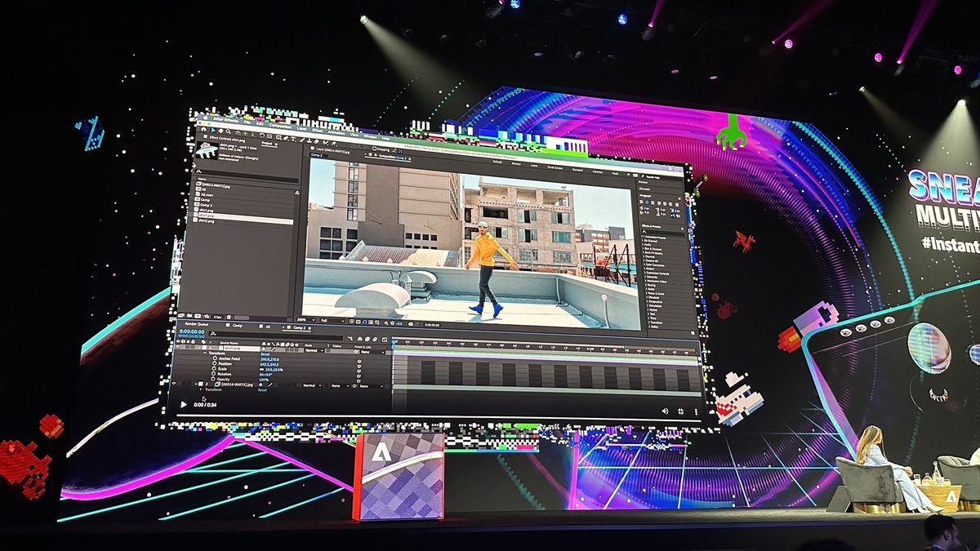This screenshot has height=551, width=980.
Task: Open the Comp 3 timeline tab
Action: [x=299, y=327]
